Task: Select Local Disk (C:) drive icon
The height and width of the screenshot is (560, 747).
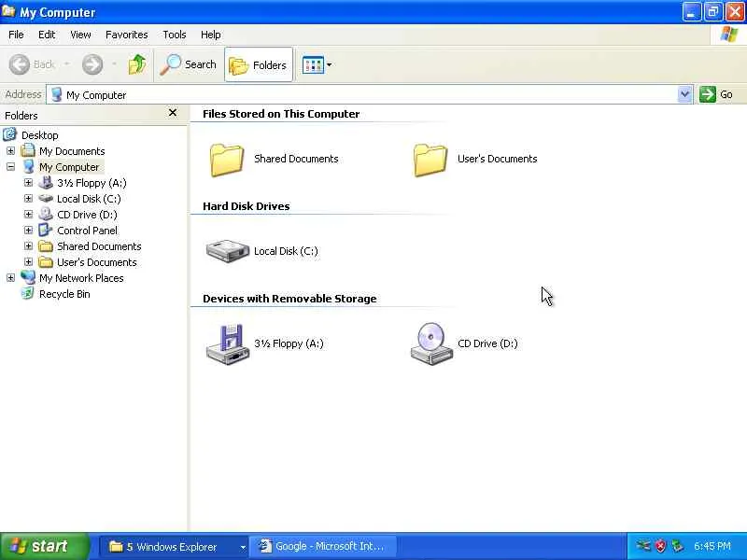Action: tap(227, 251)
